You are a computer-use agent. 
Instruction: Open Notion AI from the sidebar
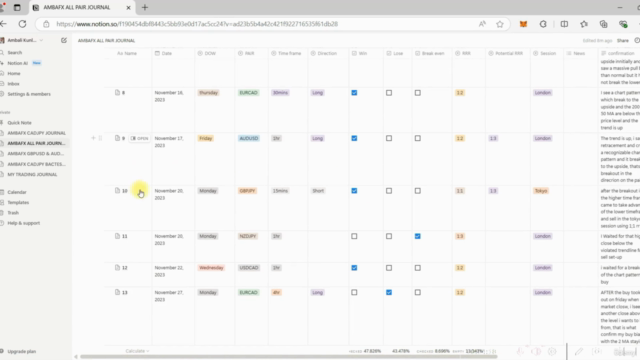(x=18, y=63)
